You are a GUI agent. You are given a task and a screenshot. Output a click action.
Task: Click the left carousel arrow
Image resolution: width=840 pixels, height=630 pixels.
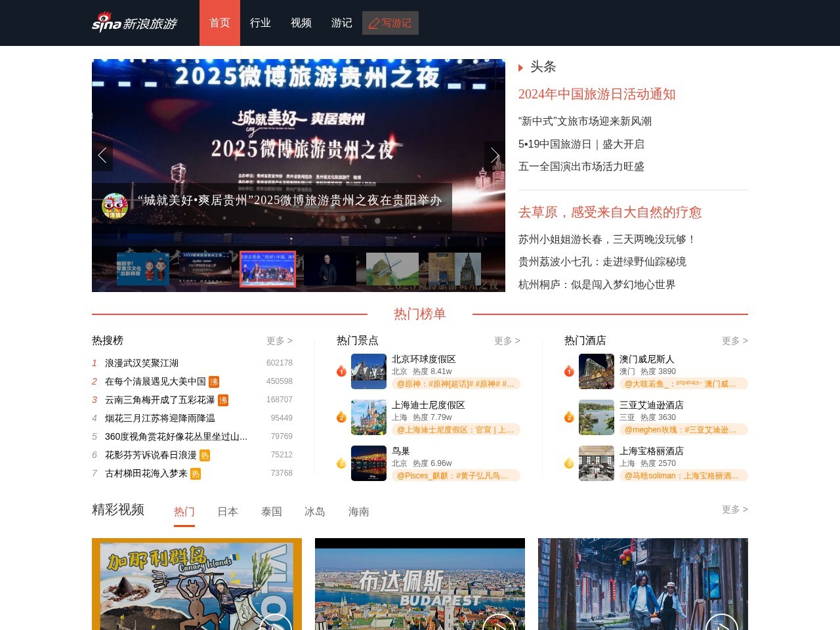pyautogui.click(x=102, y=156)
